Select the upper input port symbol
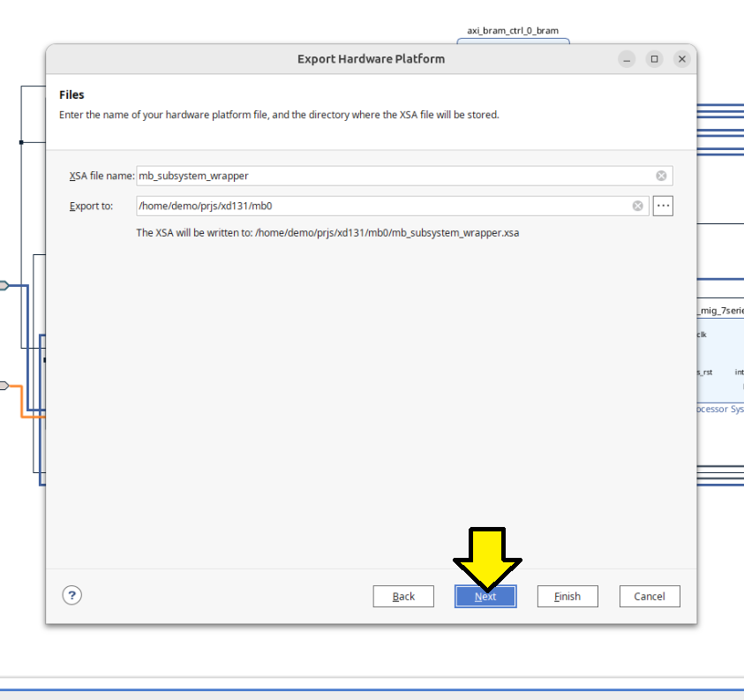 pos(4,285)
